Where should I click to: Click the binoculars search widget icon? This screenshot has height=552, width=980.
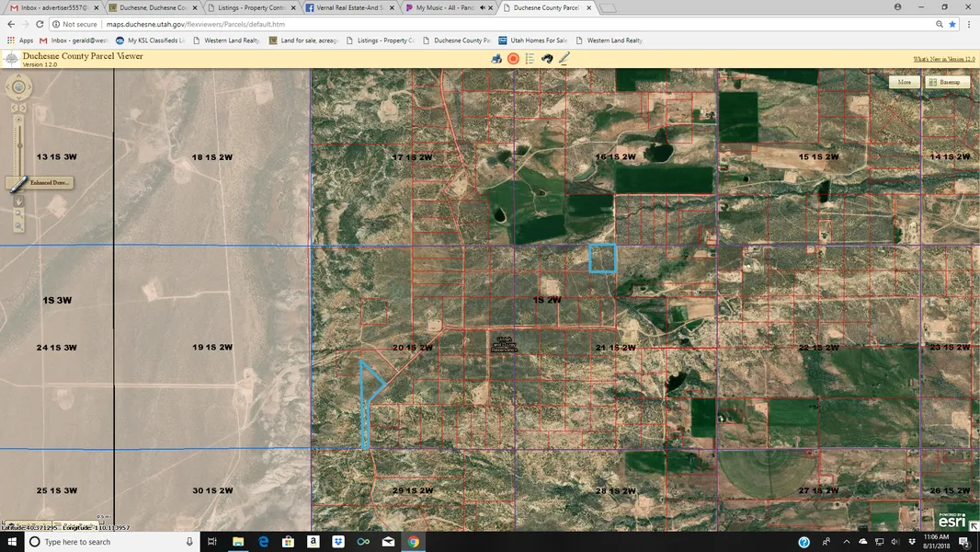[547, 59]
